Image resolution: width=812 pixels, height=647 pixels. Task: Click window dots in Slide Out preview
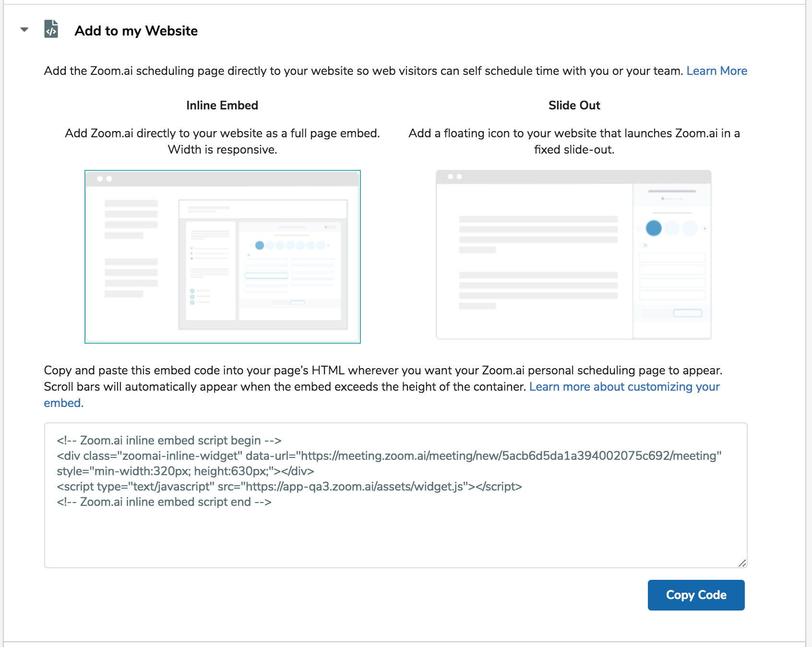(454, 177)
